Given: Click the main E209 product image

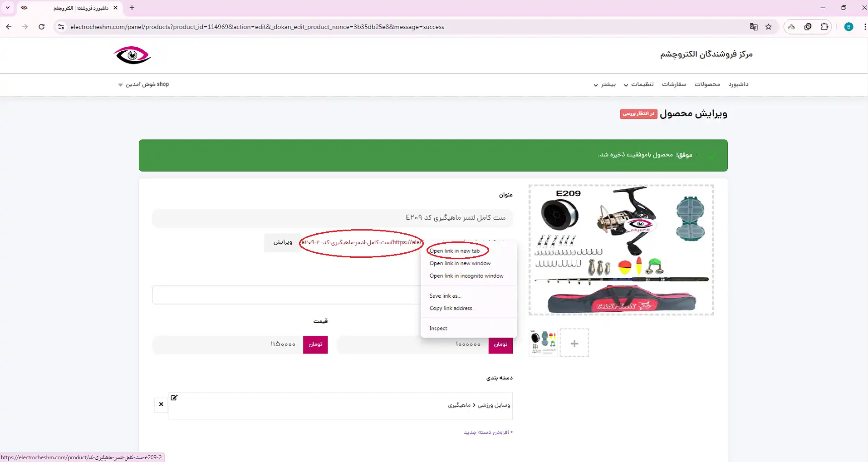Looking at the screenshot, I should click(621, 250).
